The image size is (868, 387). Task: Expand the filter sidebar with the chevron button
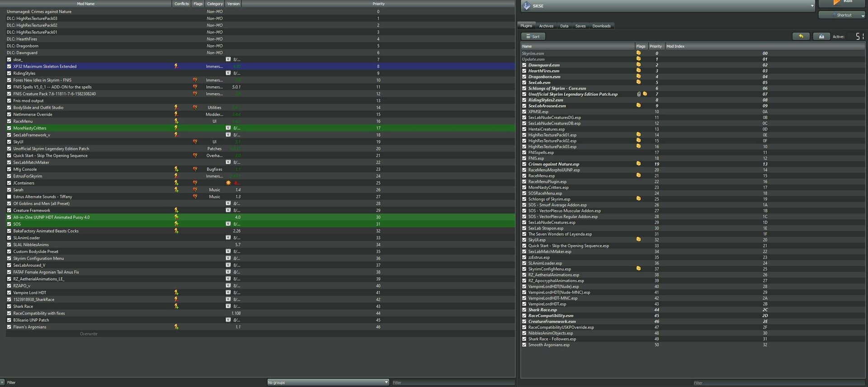pos(2,382)
